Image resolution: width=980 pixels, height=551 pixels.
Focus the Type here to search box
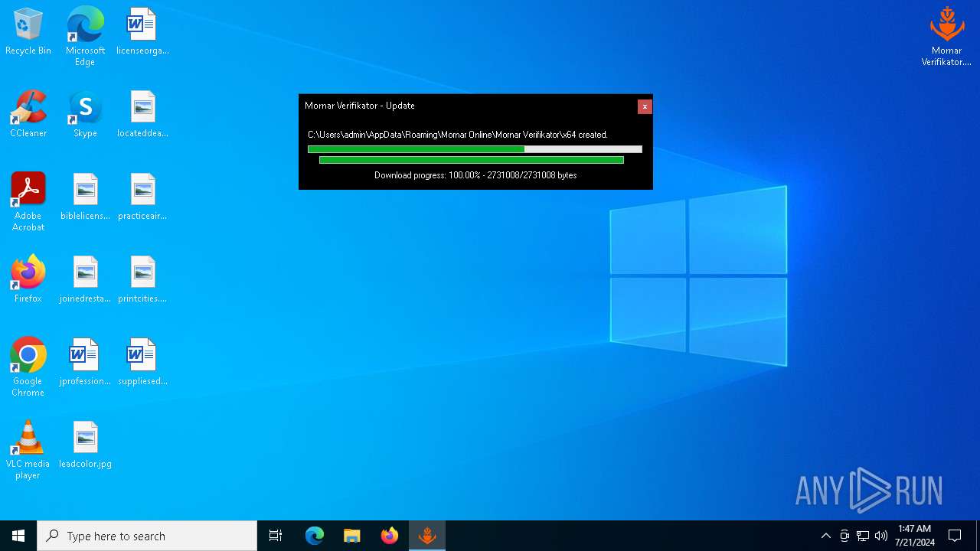click(147, 536)
